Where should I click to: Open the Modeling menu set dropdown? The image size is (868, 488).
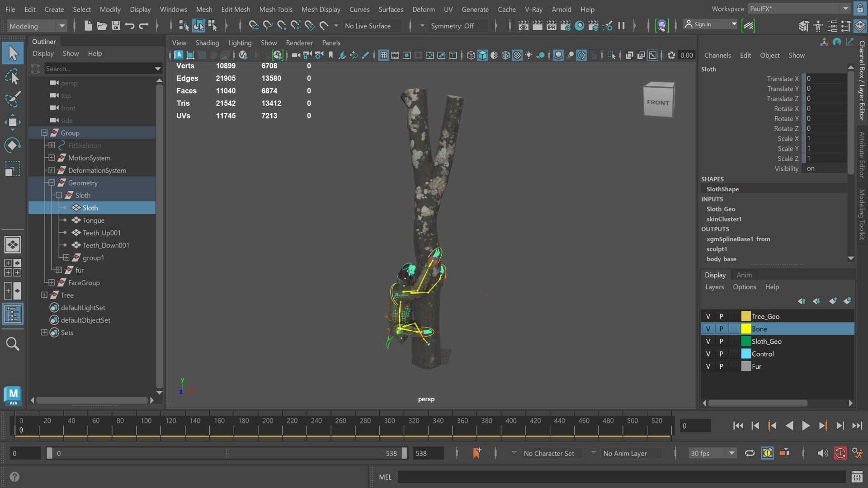38,26
